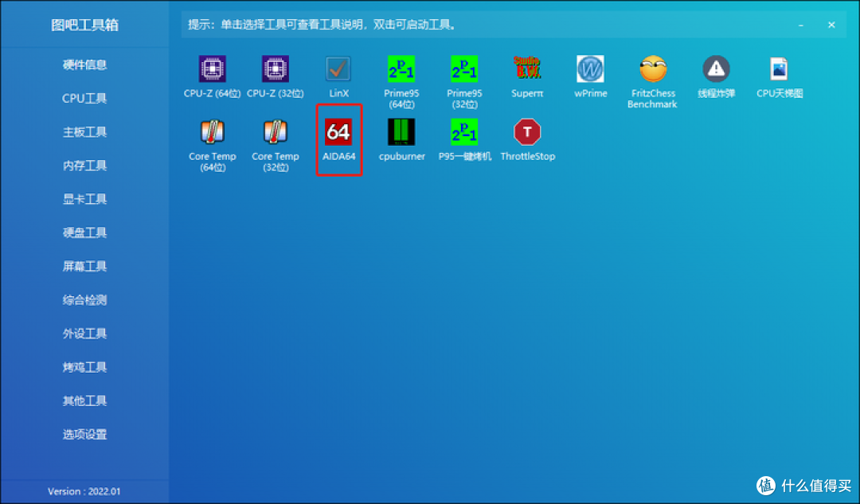Screen dimensions: 860x504
Task: Open 显卡工具 sidebar category
Action: 84,199
